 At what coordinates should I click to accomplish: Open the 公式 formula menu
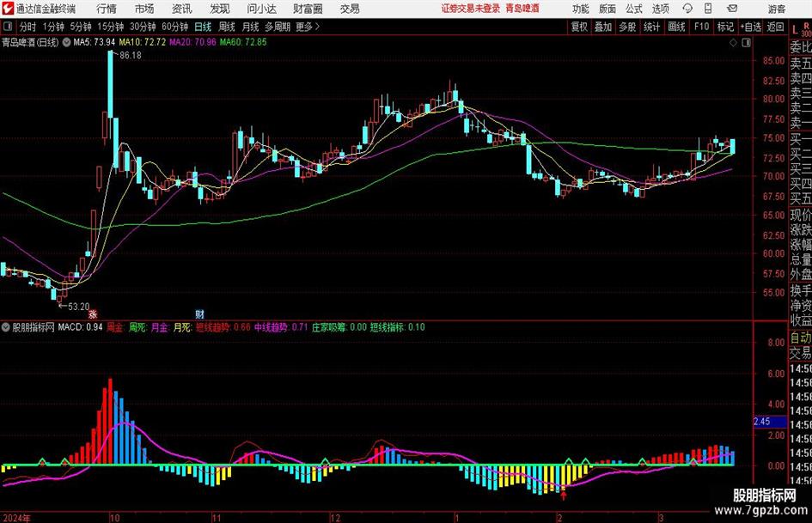(x=634, y=9)
